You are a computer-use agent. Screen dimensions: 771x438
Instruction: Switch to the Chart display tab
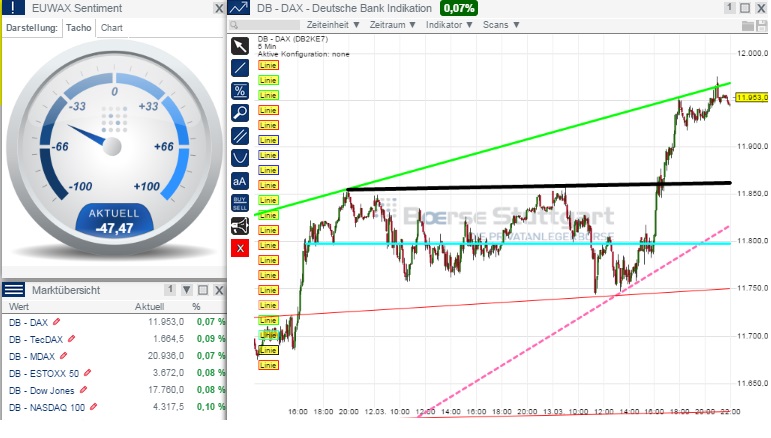[112, 28]
